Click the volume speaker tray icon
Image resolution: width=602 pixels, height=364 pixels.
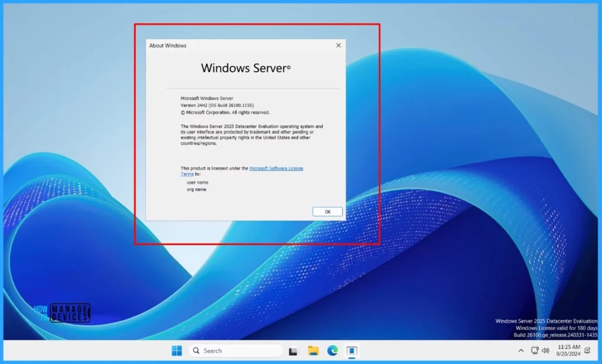[546, 350]
